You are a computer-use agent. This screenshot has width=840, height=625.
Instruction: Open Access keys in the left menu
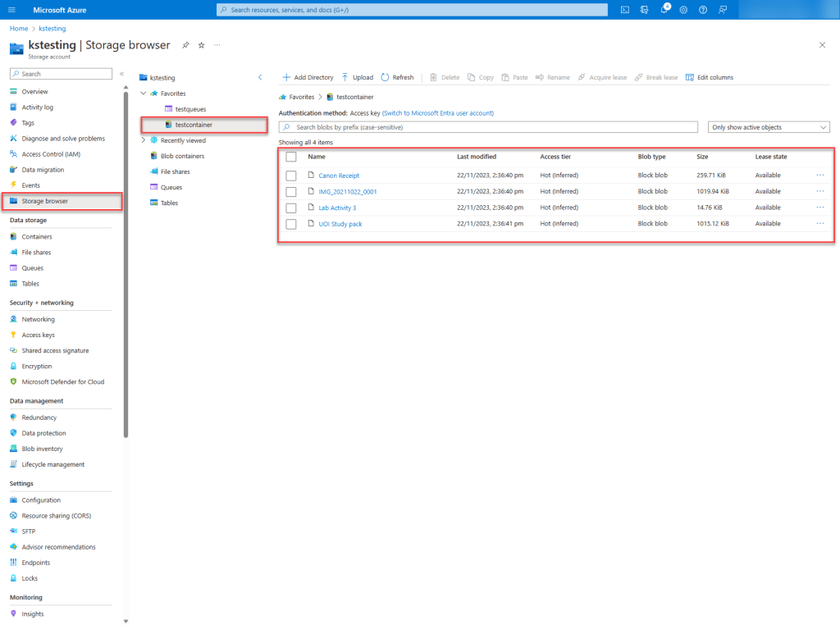click(38, 335)
